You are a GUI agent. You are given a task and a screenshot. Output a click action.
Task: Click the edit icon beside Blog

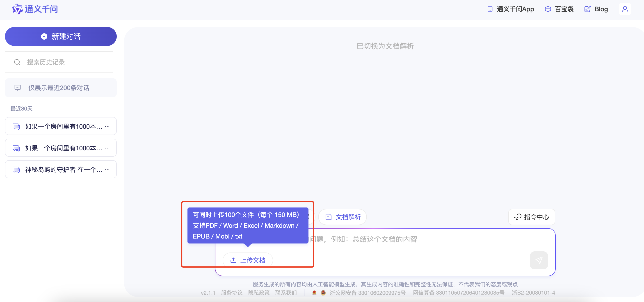coord(587,9)
